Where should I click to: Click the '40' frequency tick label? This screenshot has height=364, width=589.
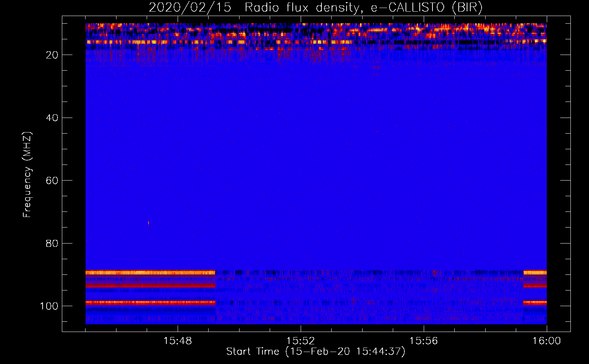pyautogui.click(x=52, y=118)
